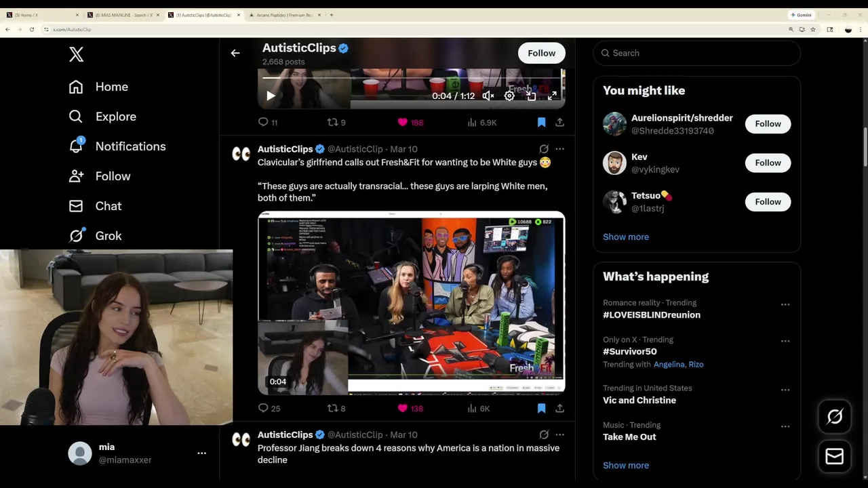868x488 pixels.
Task: Click the X logo icon
Action: tap(77, 55)
